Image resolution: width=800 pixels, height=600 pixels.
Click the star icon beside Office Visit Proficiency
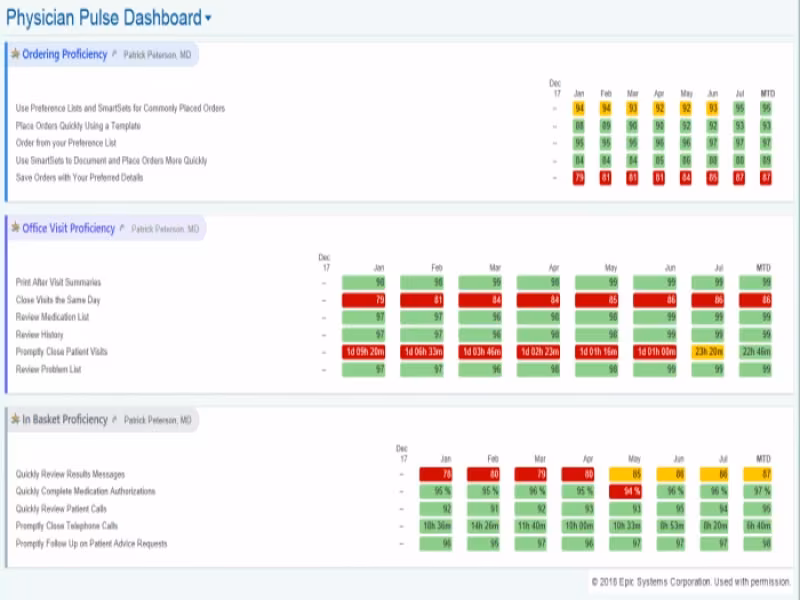click(x=15, y=228)
